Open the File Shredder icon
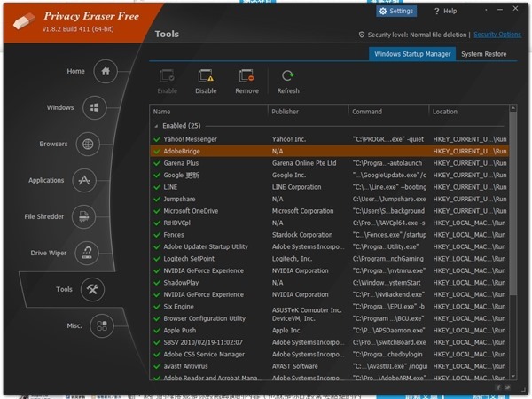The image size is (532, 399). pyautogui.click(x=83, y=216)
